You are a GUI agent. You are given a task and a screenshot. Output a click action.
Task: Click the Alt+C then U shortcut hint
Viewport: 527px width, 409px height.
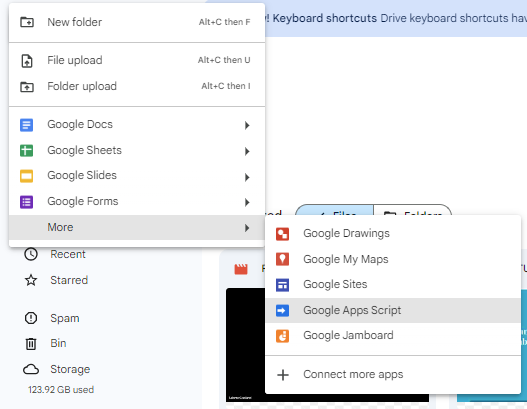tap(224, 60)
